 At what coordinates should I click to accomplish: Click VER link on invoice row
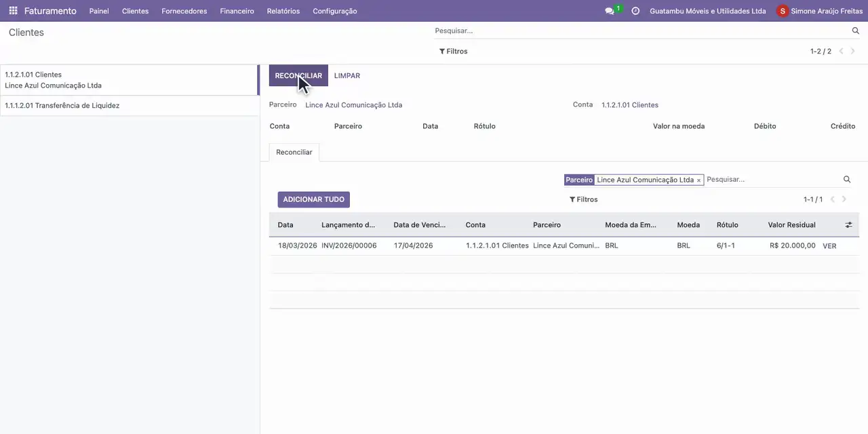(829, 246)
